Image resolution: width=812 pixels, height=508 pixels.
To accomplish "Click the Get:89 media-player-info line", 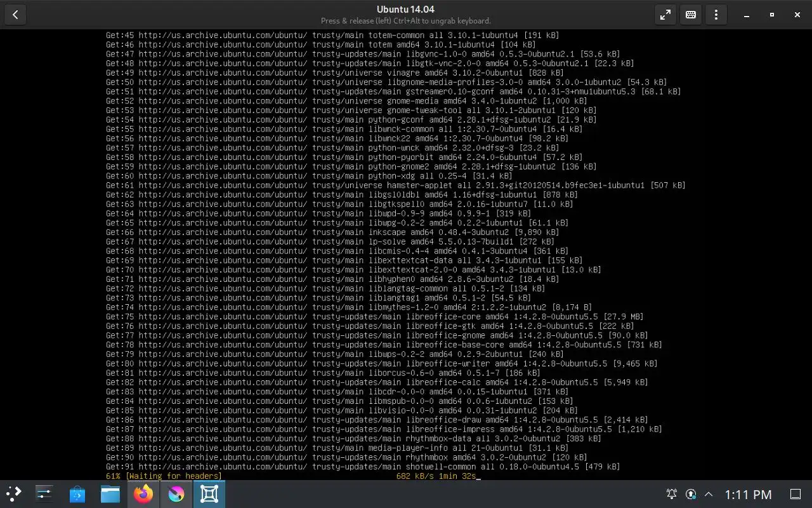I will click(337, 448).
